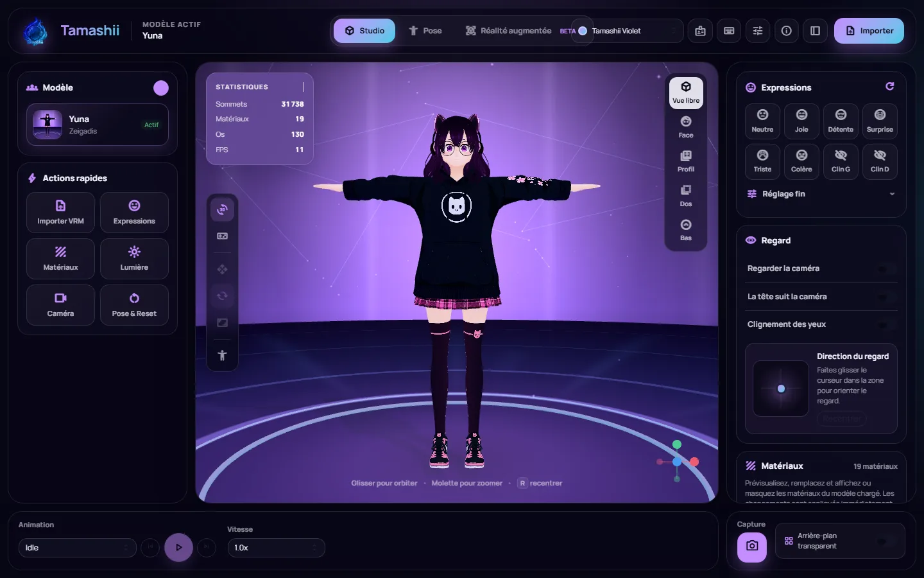Click the frame rectangle tool in viewport toolbar
This screenshot has width=924, height=578.
click(x=223, y=322)
